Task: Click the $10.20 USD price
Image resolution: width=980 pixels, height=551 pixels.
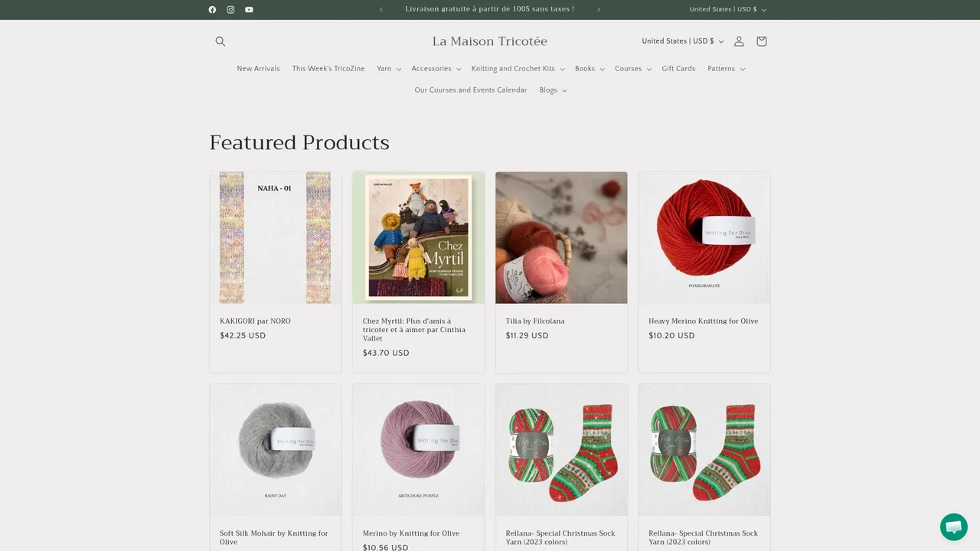Action: 671,336
